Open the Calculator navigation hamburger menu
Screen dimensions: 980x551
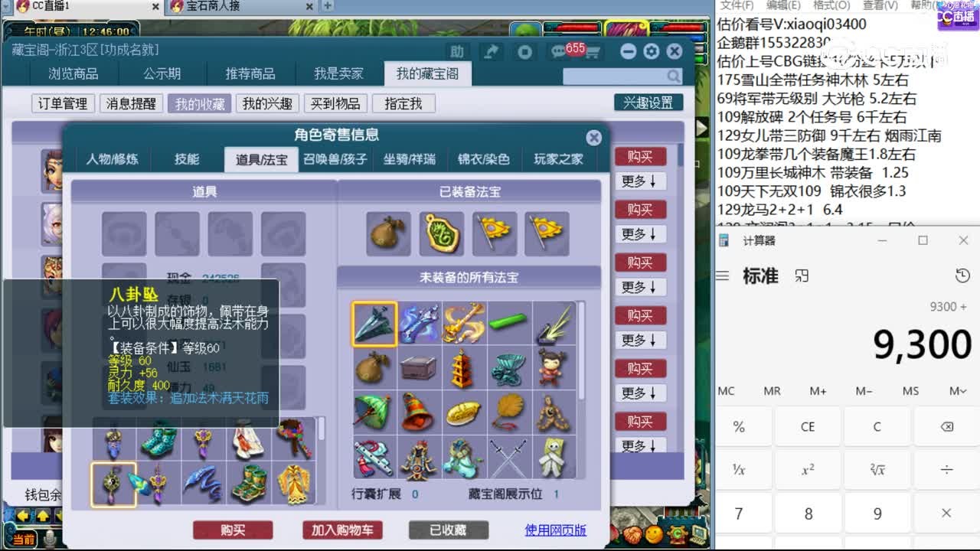pos(721,276)
